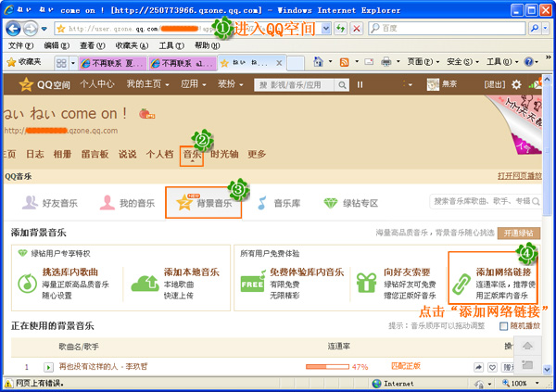Play song 再也没有这样的人 with play icon
The width and height of the screenshot is (556, 392).
click(x=48, y=367)
